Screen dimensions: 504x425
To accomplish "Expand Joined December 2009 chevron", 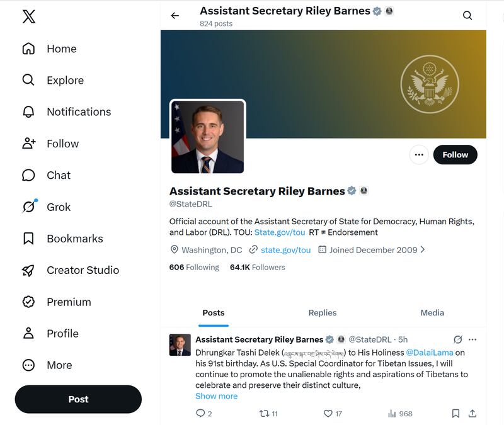I will click(423, 249).
